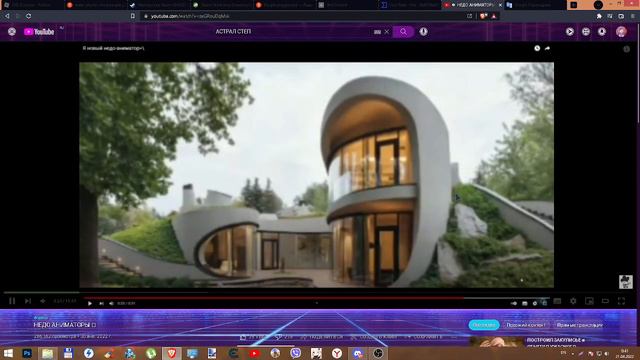Viewport: 640px width, 360px height.
Task: Reload the page with browser refresh
Action: [x=29, y=16]
